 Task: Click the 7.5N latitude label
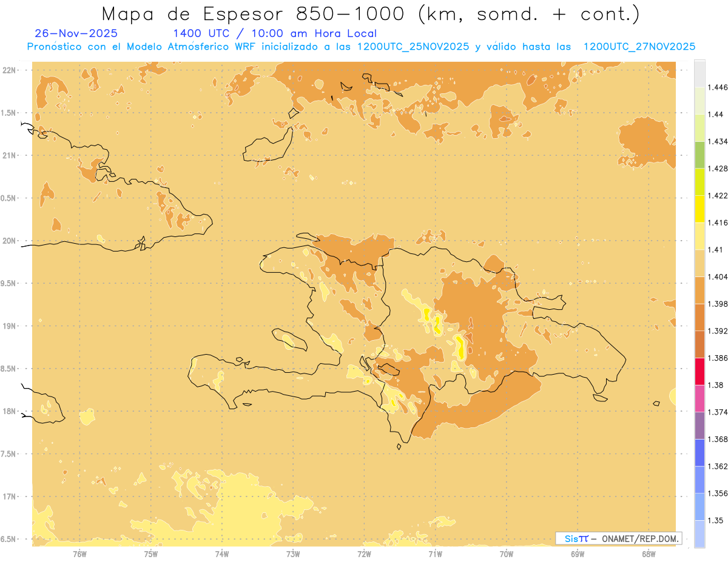pyautogui.click(x=9, y=454)
